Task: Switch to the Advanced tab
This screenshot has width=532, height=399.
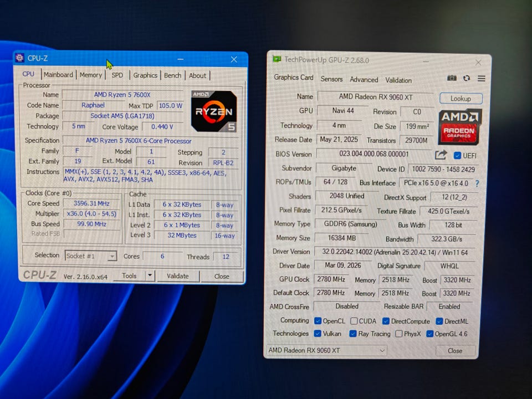Action: click(x=364, y=80)
